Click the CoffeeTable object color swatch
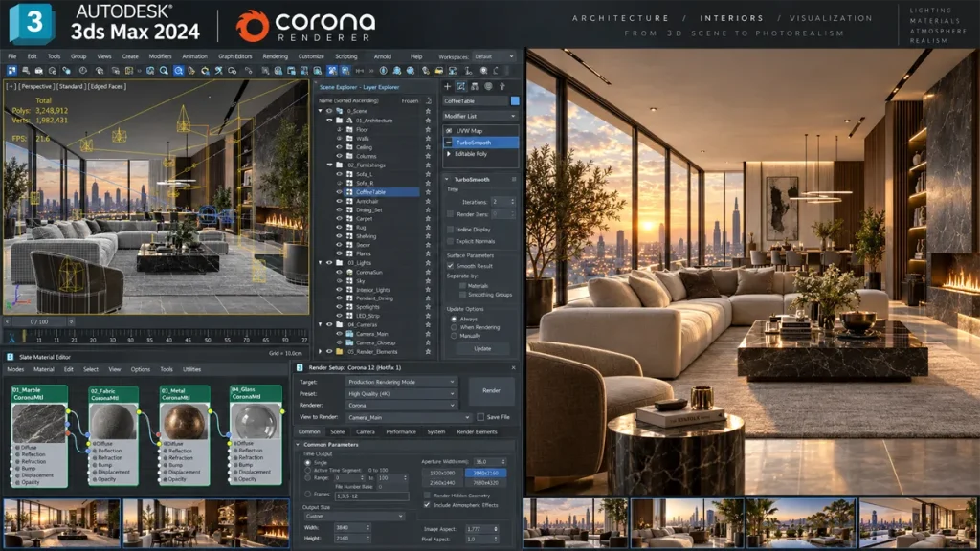Image resolution: width=980 pixels, height=551 pixels. pyautogui.click(x=514, y=100)
